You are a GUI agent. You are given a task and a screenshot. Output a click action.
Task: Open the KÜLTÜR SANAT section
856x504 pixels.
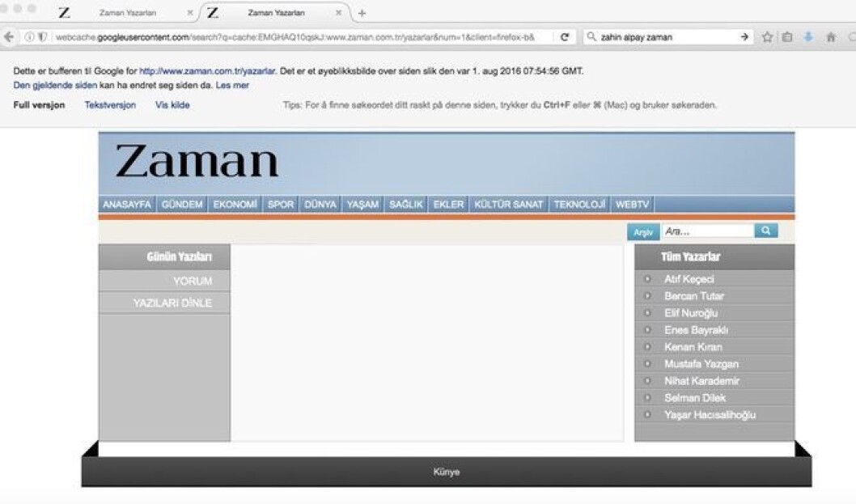click(509, 204)
